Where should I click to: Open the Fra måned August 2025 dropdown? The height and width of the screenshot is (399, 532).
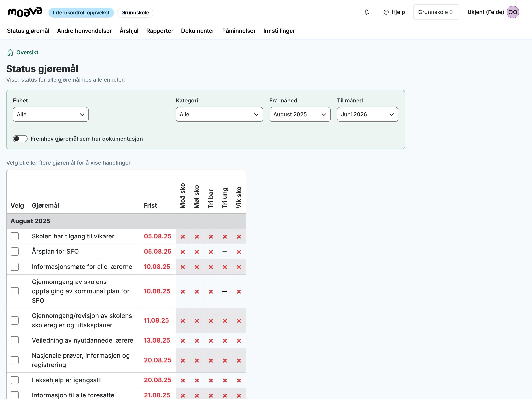(x=300, y=115)
